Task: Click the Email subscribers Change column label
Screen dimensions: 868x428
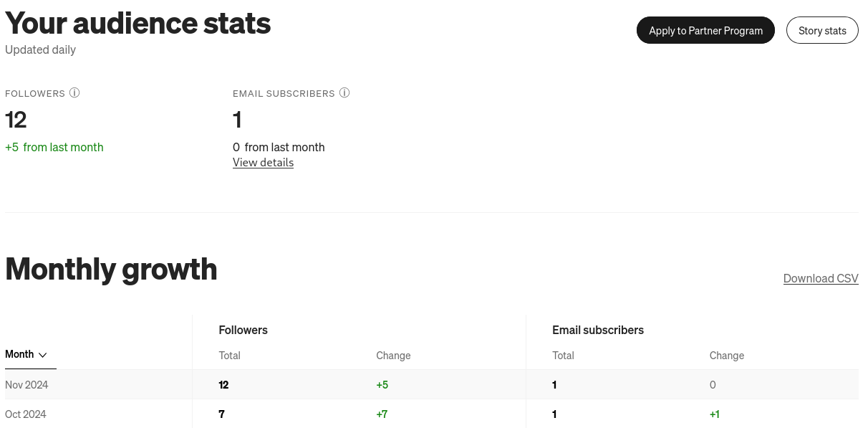Action: 727,356
